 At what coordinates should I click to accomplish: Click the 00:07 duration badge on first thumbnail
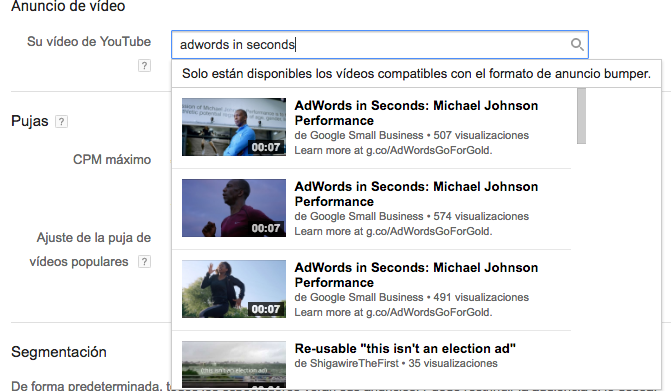click(266, 147)
